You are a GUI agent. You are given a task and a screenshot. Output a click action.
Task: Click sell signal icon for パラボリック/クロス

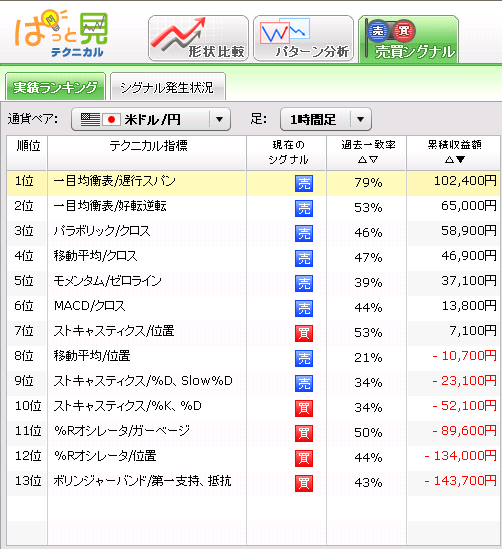(304, 234)
